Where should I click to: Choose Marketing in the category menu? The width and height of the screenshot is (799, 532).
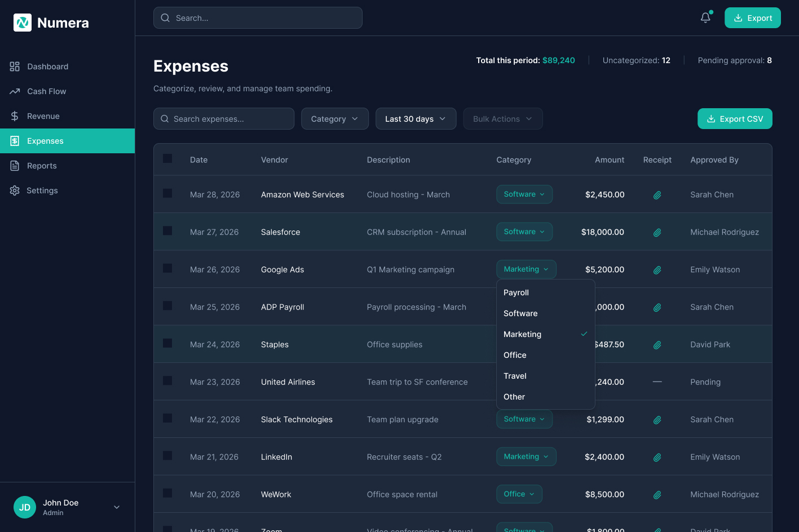(x=546, y=334)
